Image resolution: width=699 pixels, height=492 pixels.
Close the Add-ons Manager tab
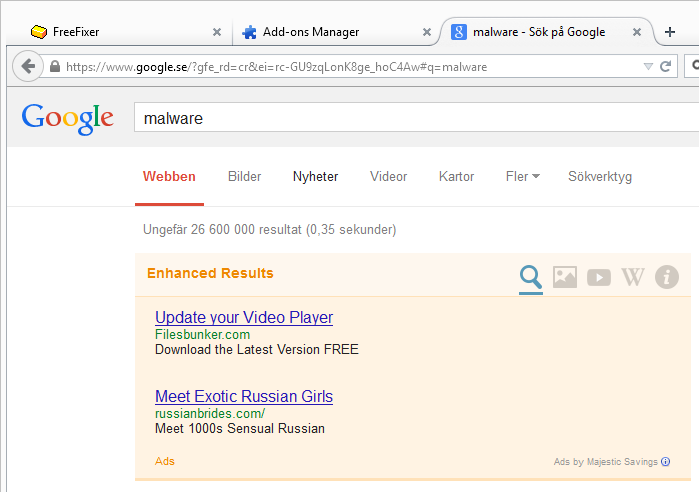point(427,32)
